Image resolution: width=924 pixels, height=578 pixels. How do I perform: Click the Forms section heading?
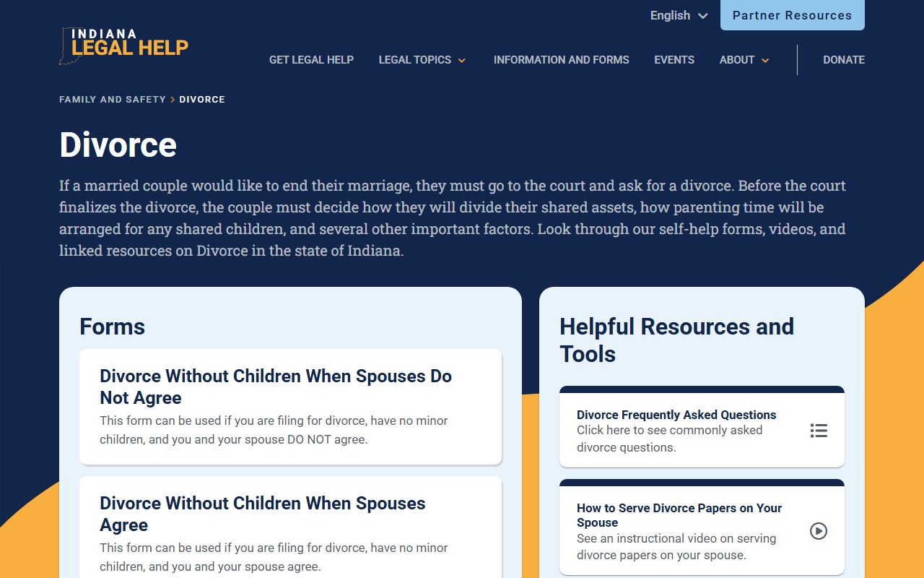112,327
